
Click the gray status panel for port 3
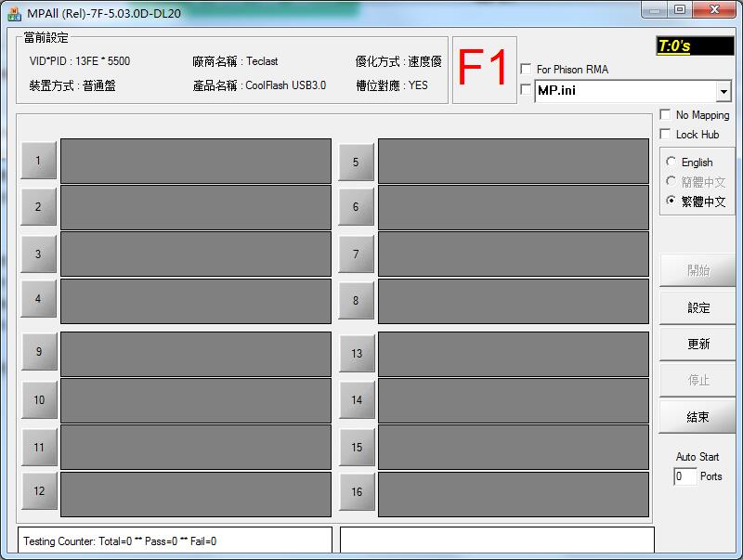click(195, 254)
